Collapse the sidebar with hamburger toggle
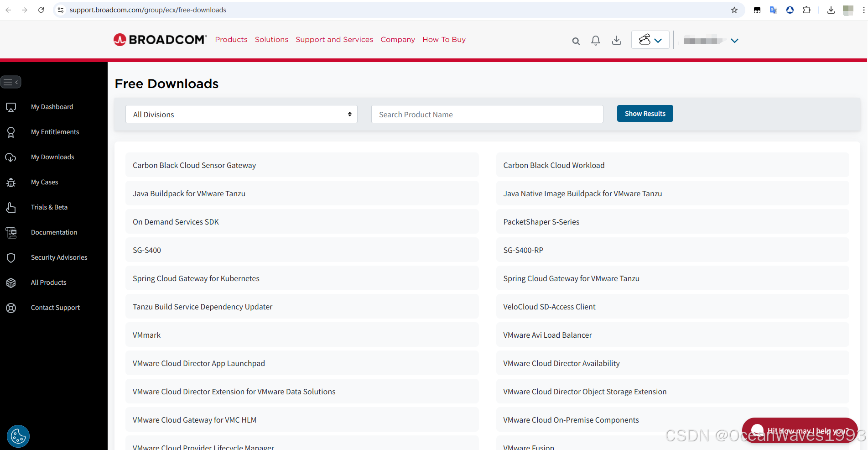 click(11, 82)
